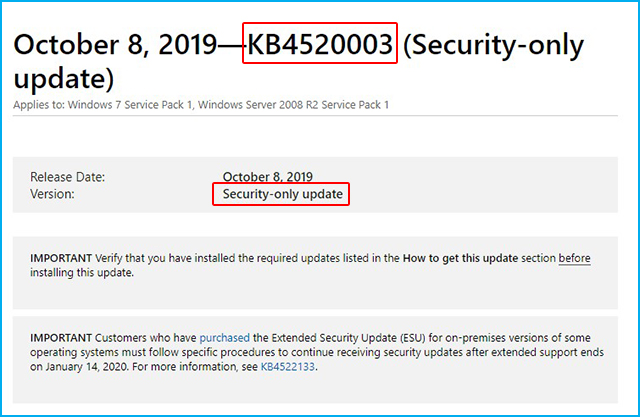
Task: Click the operating systems must follow line
Action: point(317,352)
